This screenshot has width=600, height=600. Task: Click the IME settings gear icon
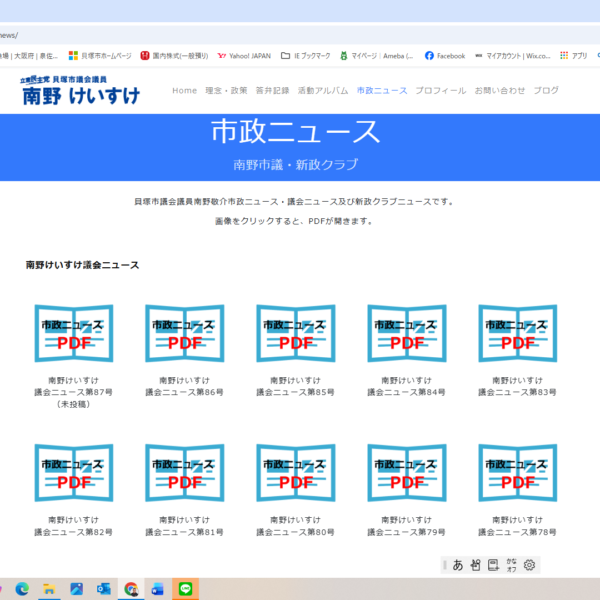530,565
